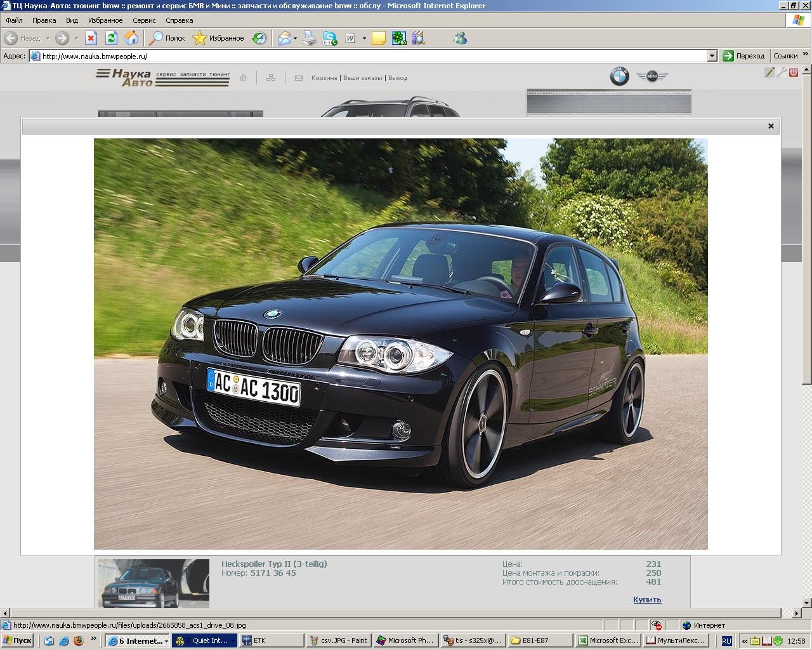The height and width of the screenshot is (650, 812).
Task: Open the Back button history dropdown
Action: [48, 39]
